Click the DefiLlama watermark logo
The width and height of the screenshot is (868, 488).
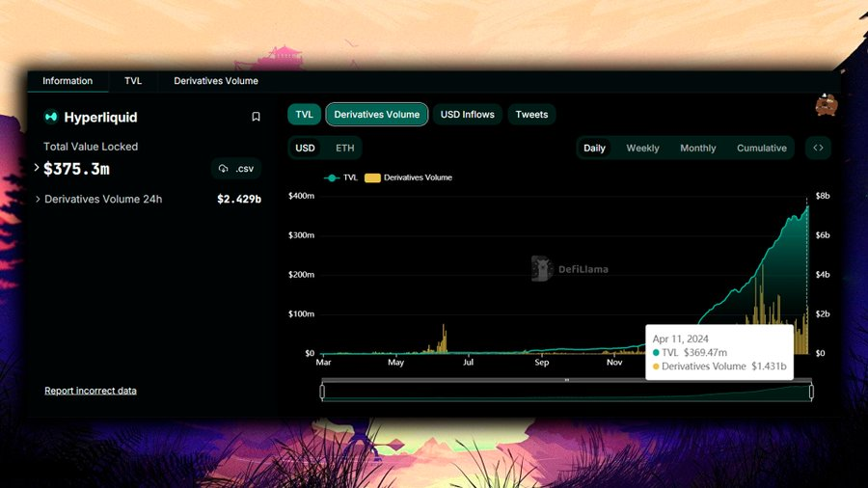(x=541, y=269)
